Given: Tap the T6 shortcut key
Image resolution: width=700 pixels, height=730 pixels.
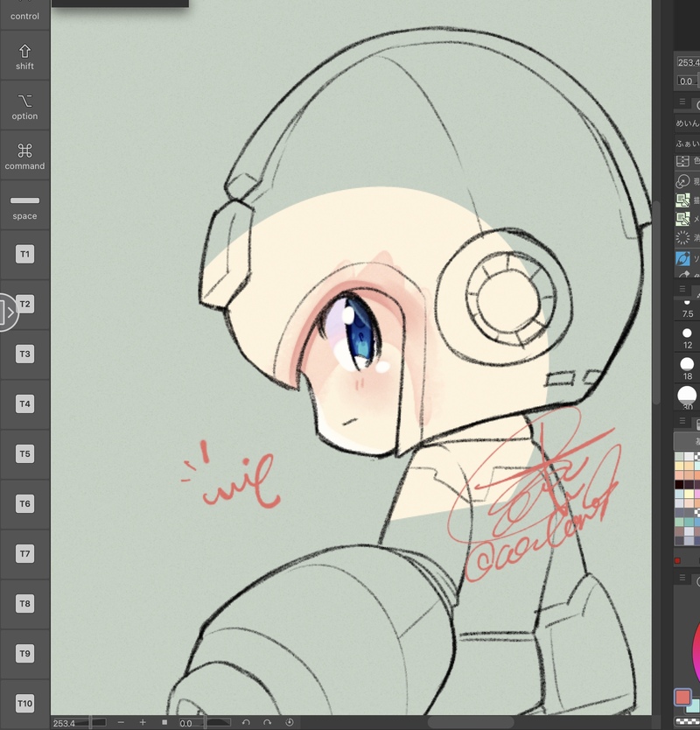Looking at the screenshot, I should pyautogui.click(x=24, y=503).
